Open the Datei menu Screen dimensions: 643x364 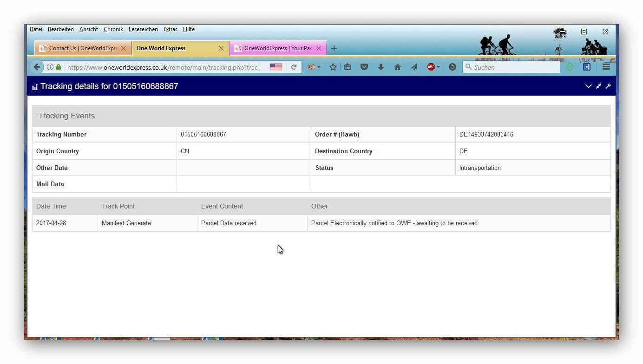[x=36, y=29]
